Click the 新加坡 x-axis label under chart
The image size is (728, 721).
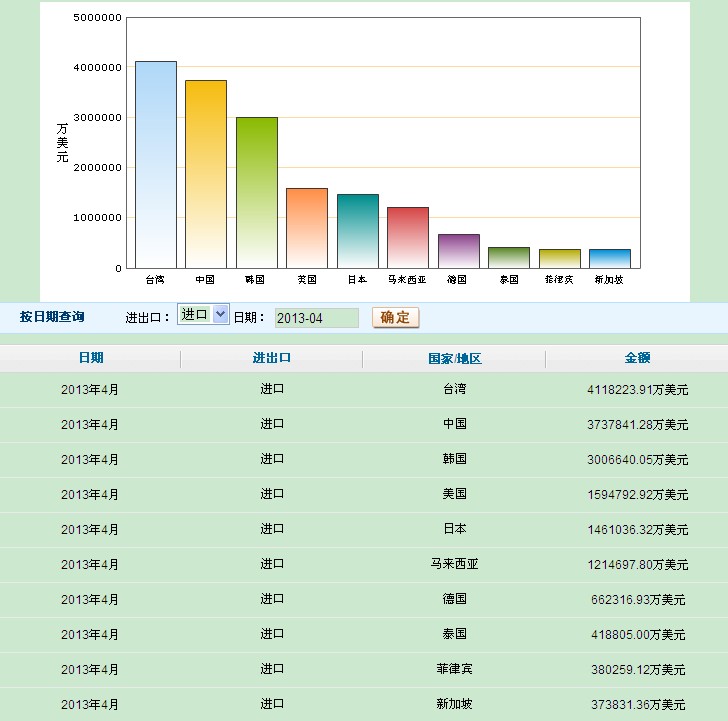tap(609, 279)
